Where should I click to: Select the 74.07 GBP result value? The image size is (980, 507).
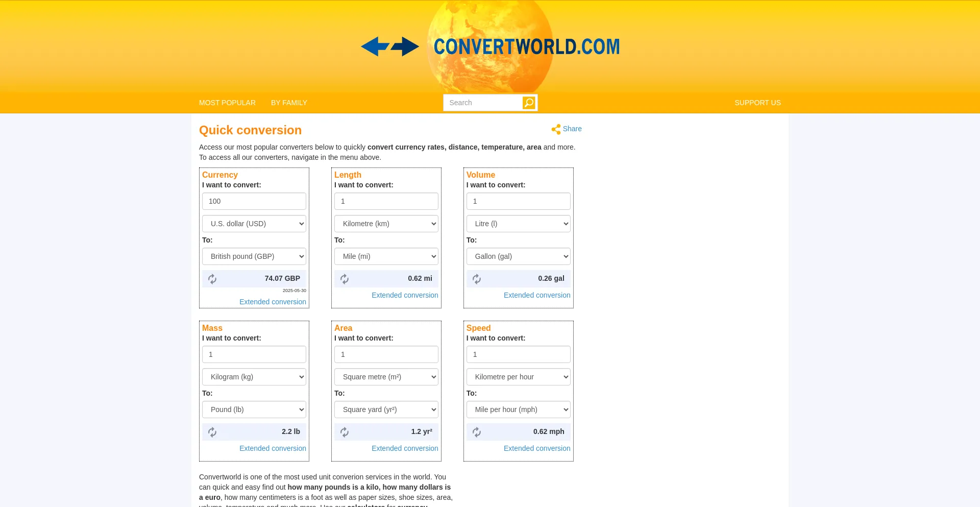282,278
